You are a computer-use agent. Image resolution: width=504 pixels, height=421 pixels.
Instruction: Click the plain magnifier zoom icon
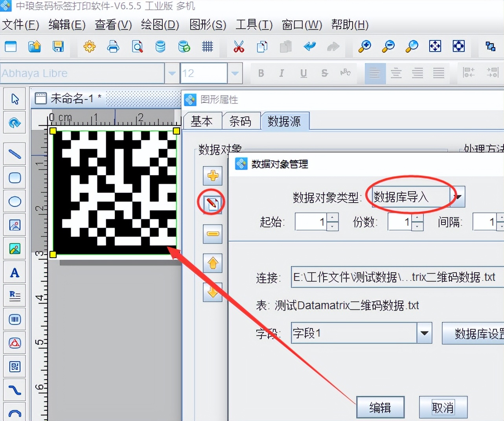412,46
